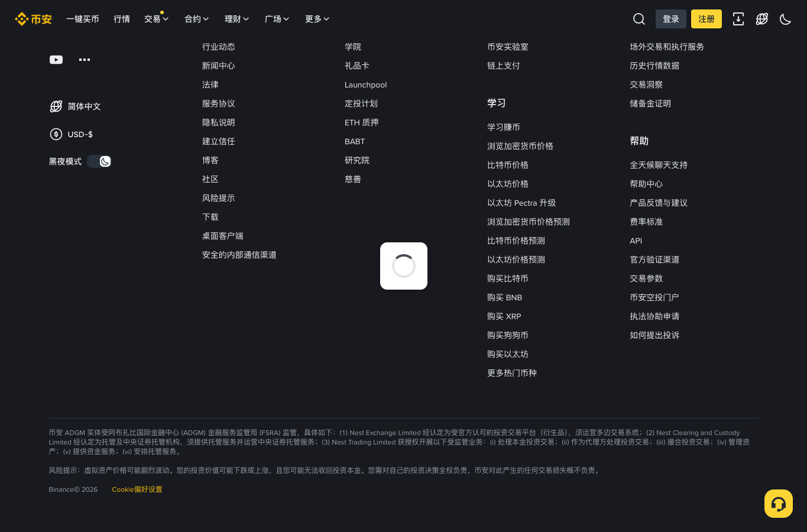Expand the 广场 dropdown menu

click(x=277, y=19)
